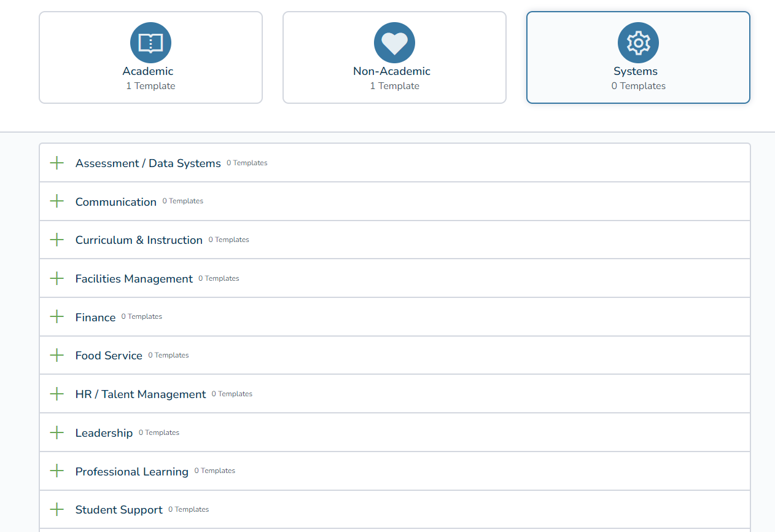
Task: Expand Assessment / Data Systems with plus icon
Action: coord(56,163)
